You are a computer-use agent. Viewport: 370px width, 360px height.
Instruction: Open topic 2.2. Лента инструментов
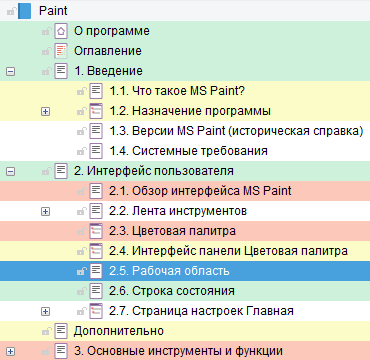tap(178, 211)
